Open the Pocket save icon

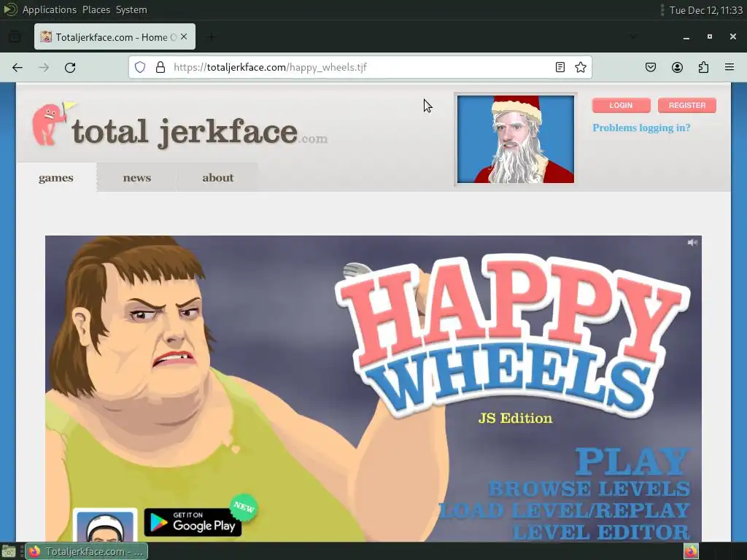pyautogui.click(x=651, y=67)
